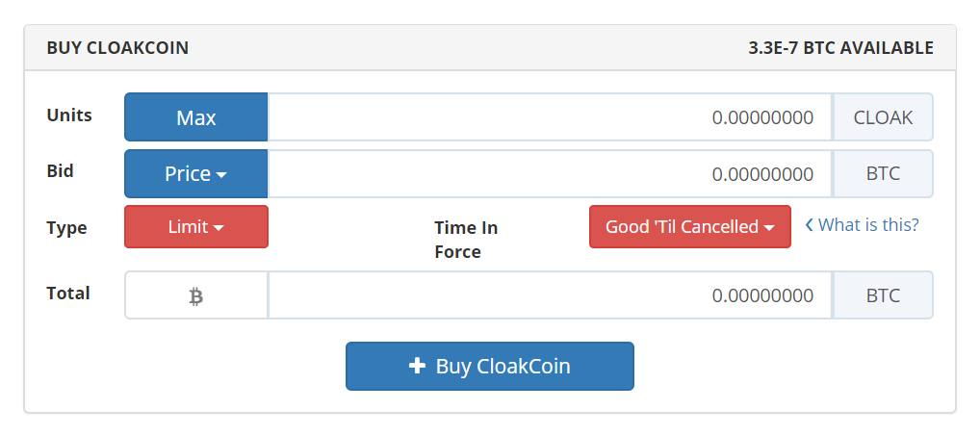
Task: Click the Units amount input field
Action: point(549,117)
